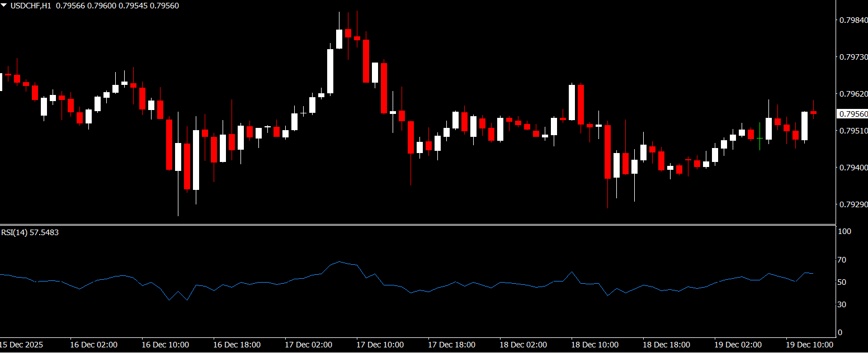The width and height of the screenshot is (868, 353).
Task: Click the divider between chart and RSI pane
Action: [x=417, y=225]
